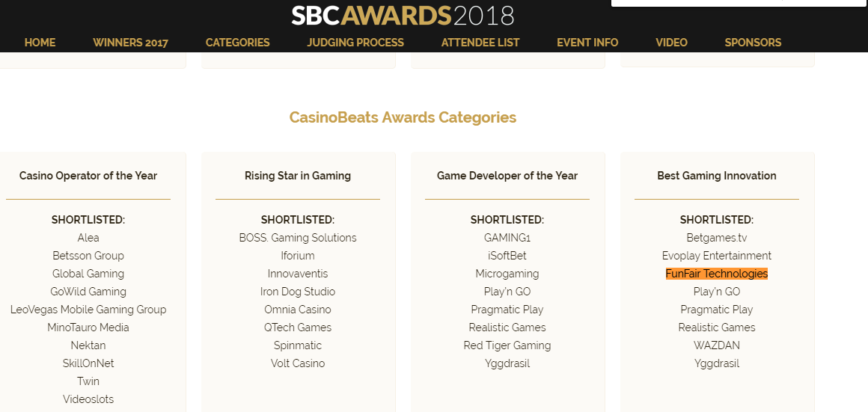This screenshot has width=868, height=412.
Task: Click BOSS. Gaming Solutions in the shortlist
Action: tap(298, 238)
